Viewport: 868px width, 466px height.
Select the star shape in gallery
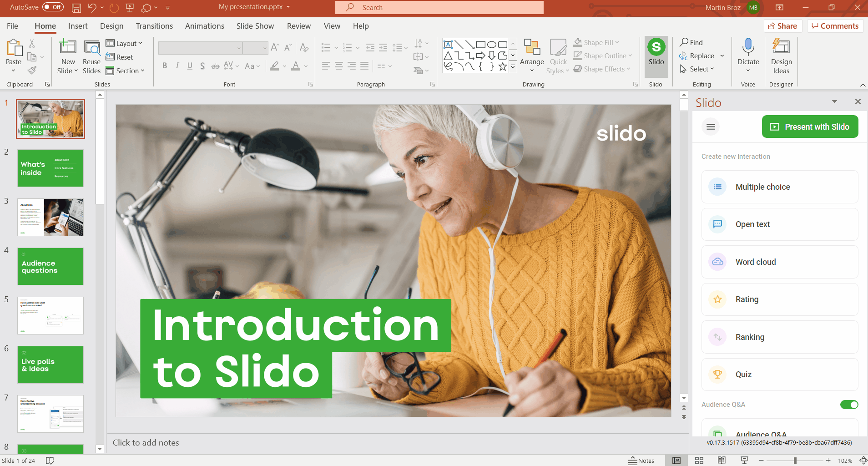tap(503, 66)
